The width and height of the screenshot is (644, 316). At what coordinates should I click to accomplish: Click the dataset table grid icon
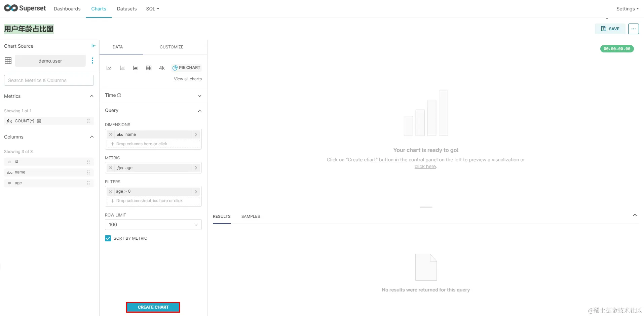tap(8, 61)
